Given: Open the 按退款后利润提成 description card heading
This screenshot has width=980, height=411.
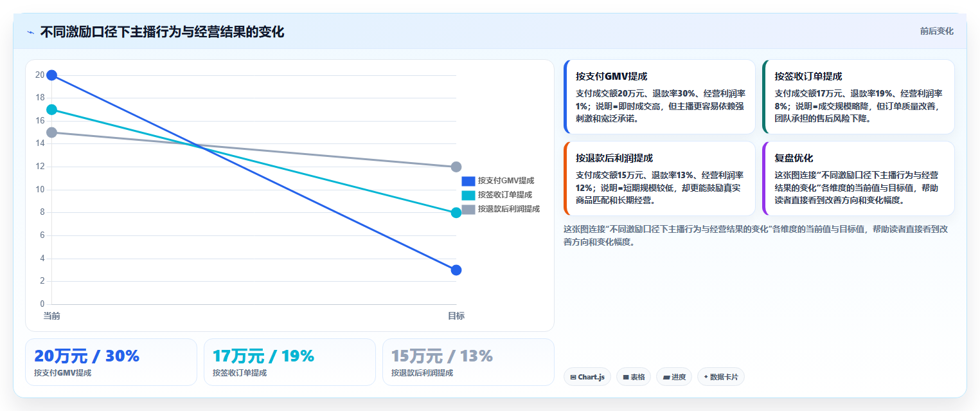Looking at the screenshot, I should coord(614,158).
